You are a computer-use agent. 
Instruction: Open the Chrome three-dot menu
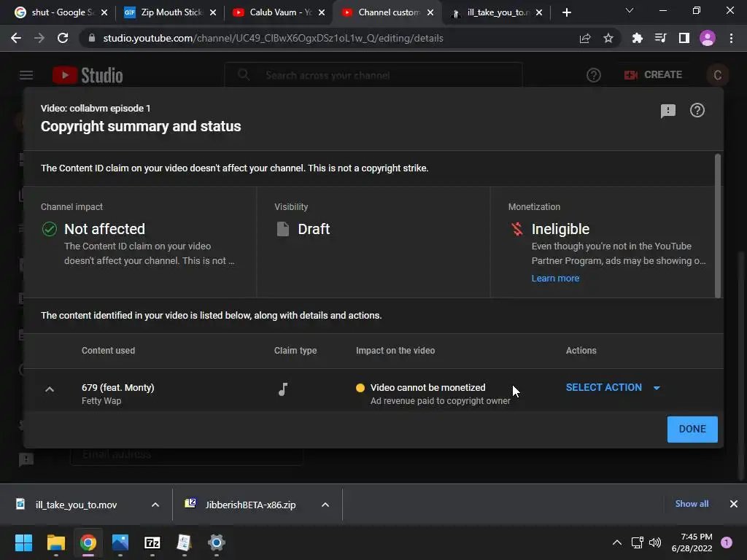[731, 38]
